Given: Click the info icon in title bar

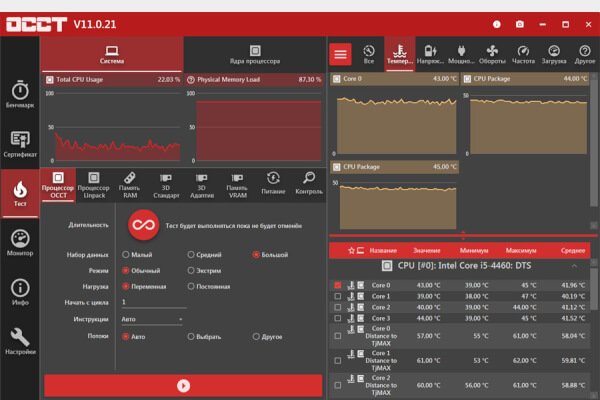Looking at the screenshot, I should (497, 24).
